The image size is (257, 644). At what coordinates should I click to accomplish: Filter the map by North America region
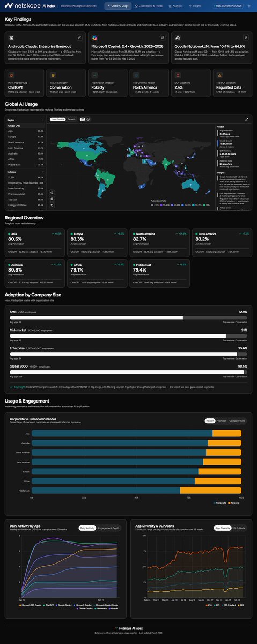coord(26,142)
